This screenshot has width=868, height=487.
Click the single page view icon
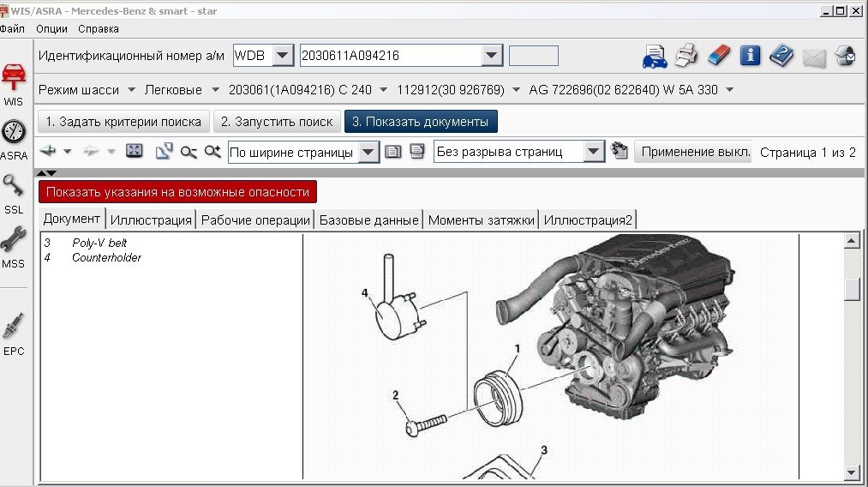point(392,151)
